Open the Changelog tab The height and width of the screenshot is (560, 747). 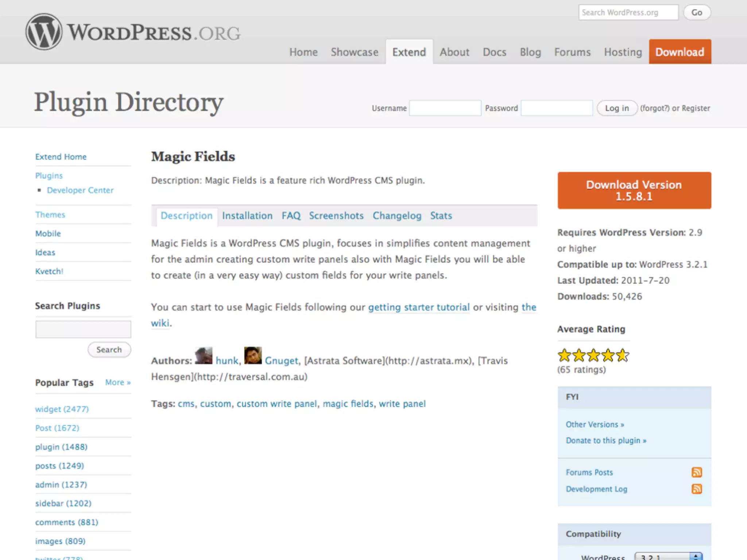(x=397, y=215)
